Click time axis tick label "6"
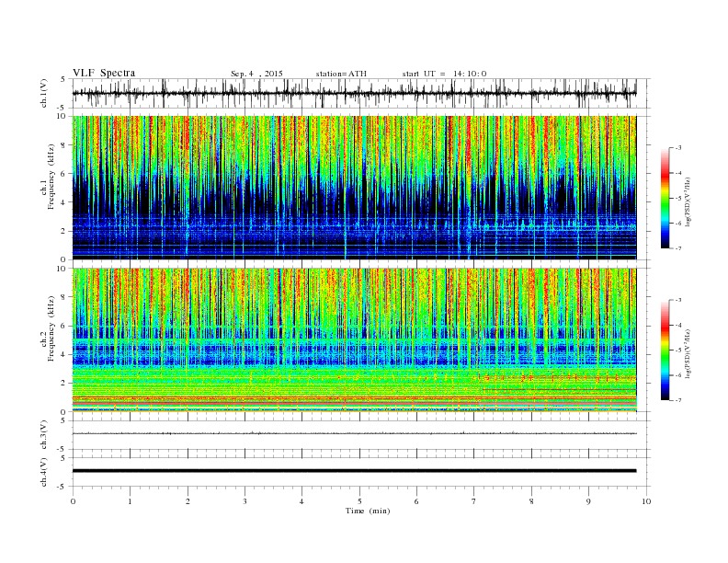Screen dimensions: 728x563 click(x=416, y=501)
